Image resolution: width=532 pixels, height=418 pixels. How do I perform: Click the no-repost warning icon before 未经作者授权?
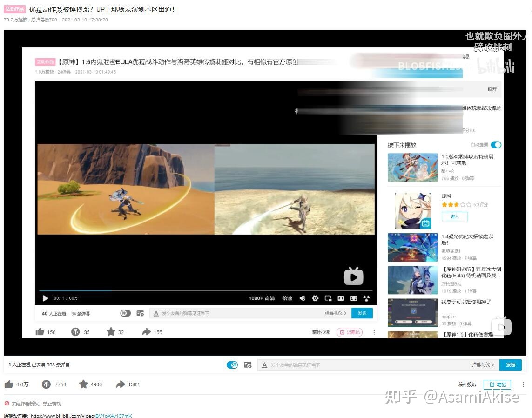click(x=7, y=404)
